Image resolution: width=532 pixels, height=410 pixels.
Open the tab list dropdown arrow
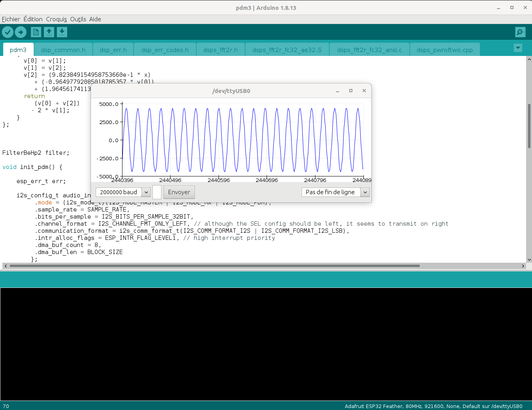518,48
